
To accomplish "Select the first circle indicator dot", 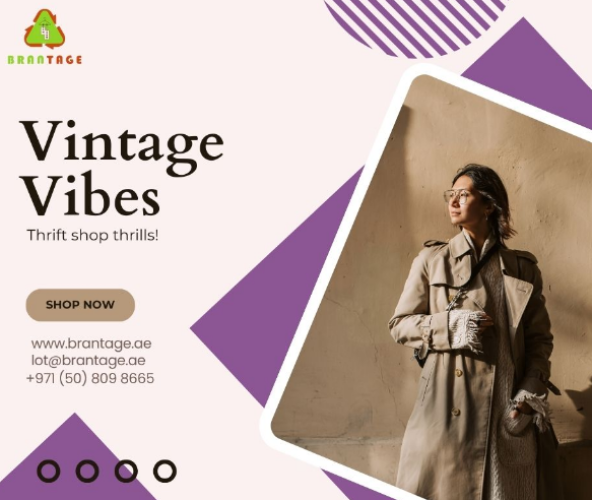I will click(x=49, y=471).
